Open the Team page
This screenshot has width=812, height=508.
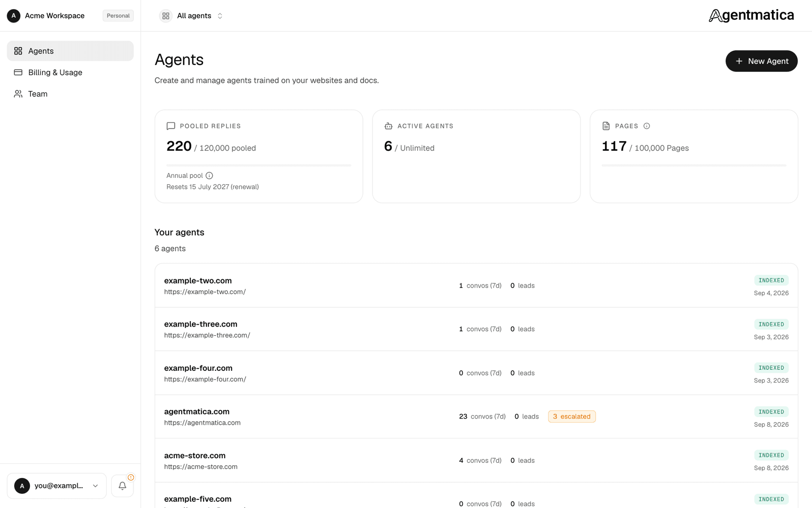pos(70,93)
